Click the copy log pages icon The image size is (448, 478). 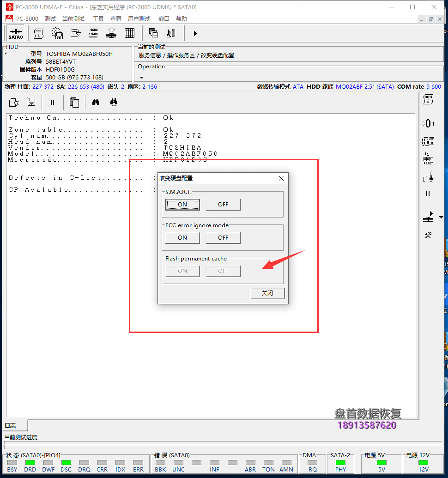click(74, 103)
